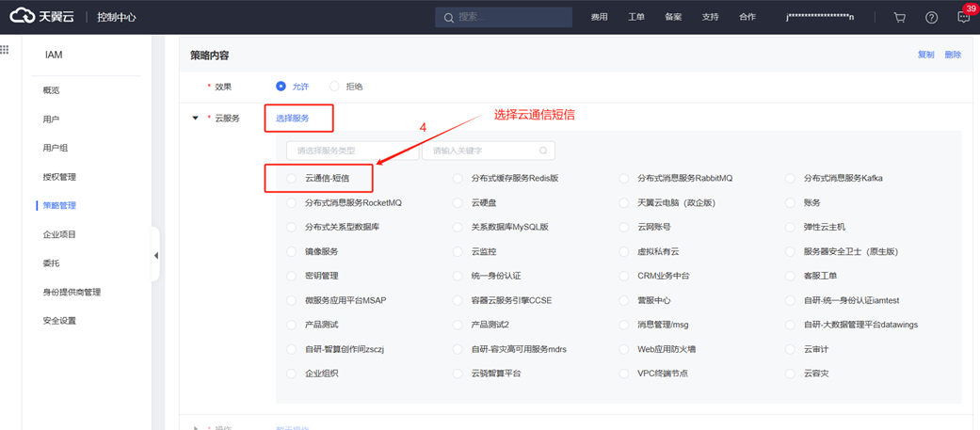Expand the 操作 section at bottom

coord(196,428)
